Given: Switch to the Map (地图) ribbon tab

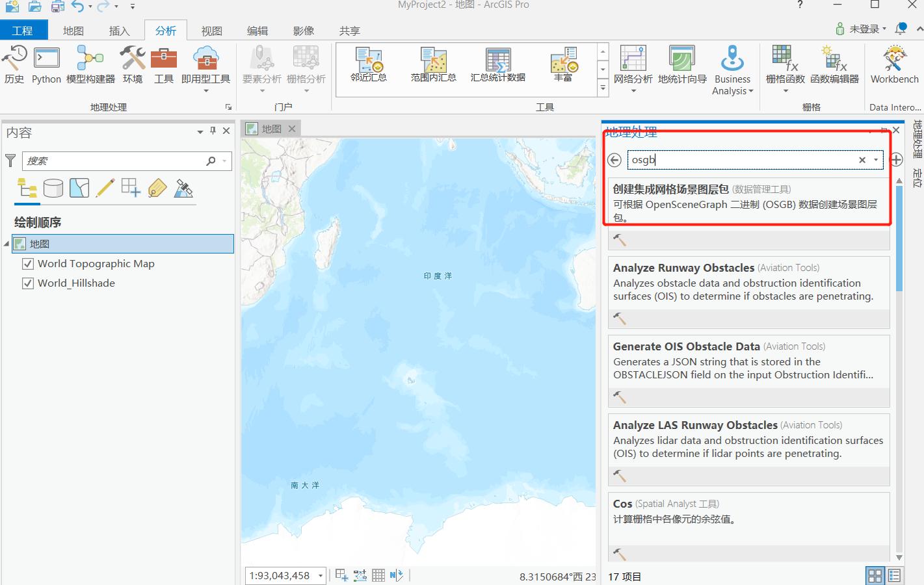Looking at the screenshot, I should pyautogui.click(x=73, y=31).
